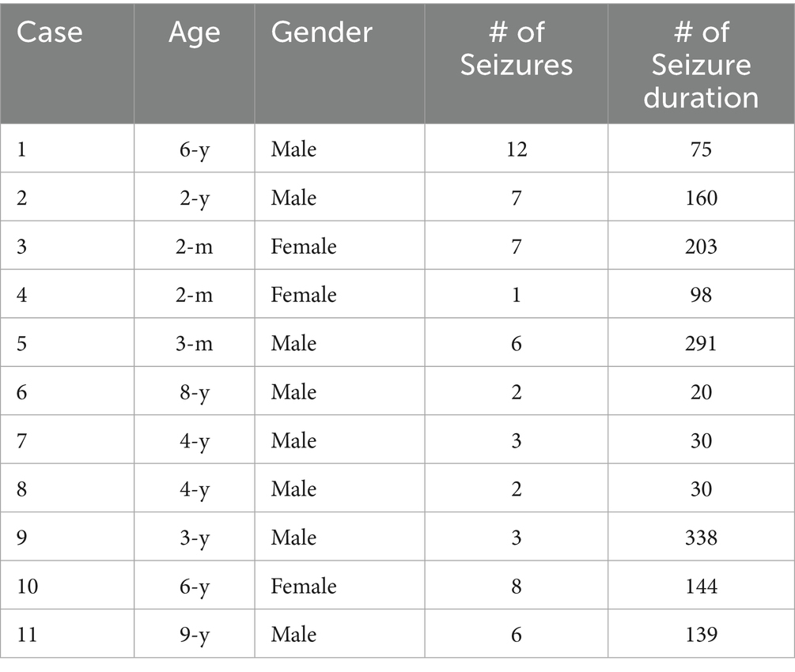Click seizure count cell showing 12
This screenshot has width=795, height=672.
coord(516,149)
